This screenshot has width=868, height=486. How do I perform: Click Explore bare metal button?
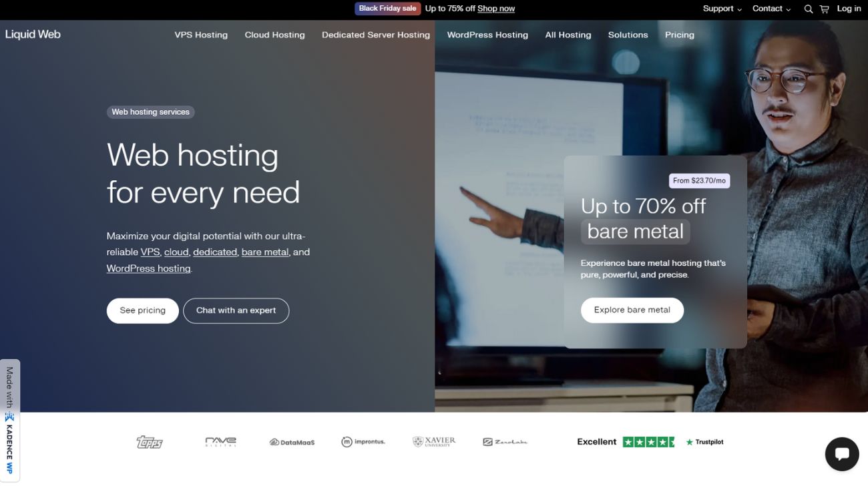click(x=632, y=310)
